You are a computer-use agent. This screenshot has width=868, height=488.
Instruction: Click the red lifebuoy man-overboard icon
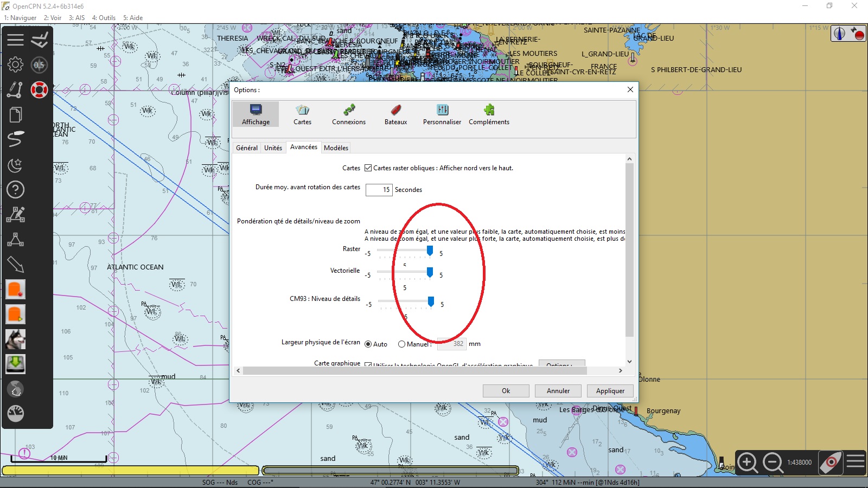(x=39, y=90)
